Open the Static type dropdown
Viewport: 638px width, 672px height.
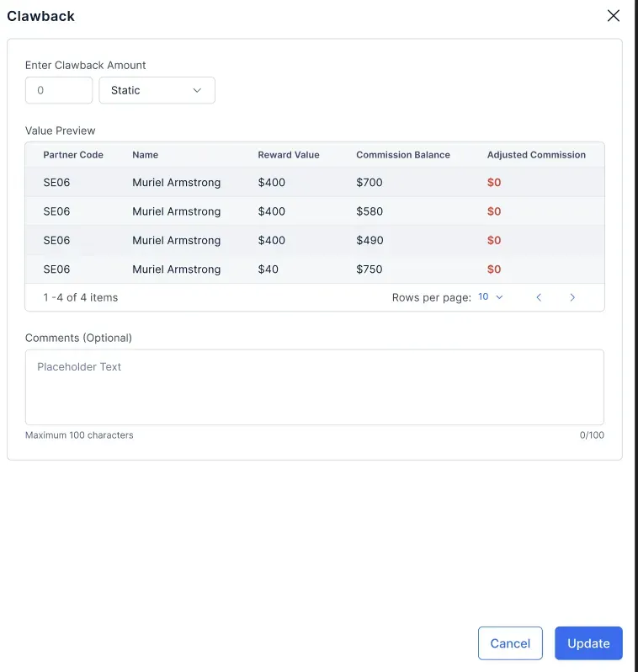(x=157, y=90)
